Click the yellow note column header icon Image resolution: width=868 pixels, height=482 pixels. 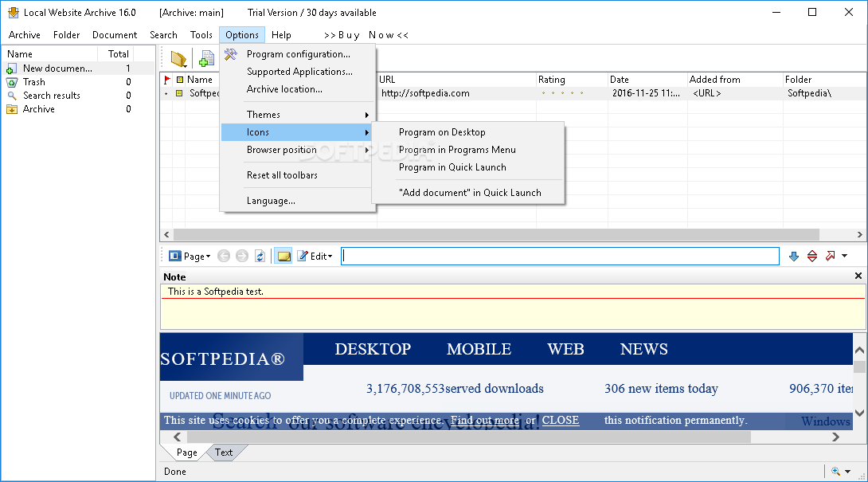179,80
